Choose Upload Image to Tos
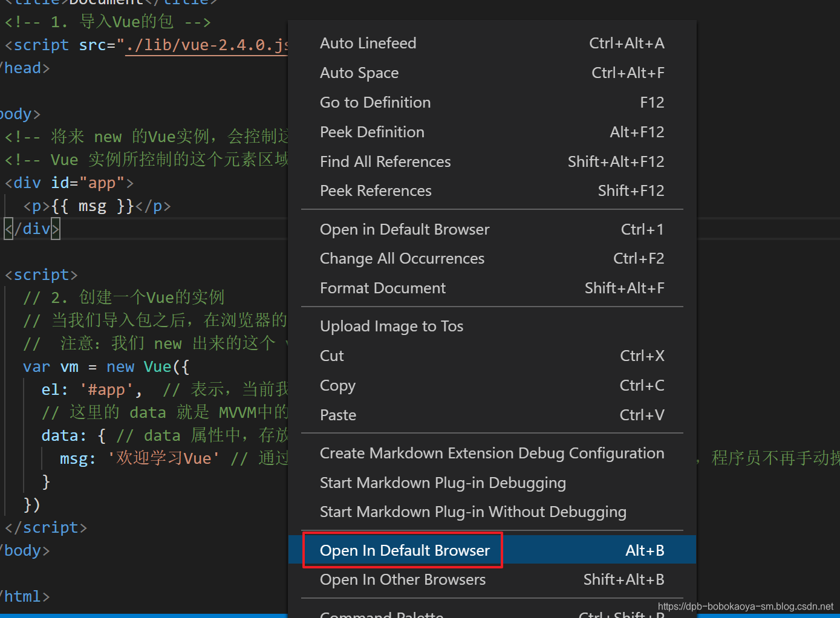Image resolution: width=840 pixels, height=618 pixels. 492,327
